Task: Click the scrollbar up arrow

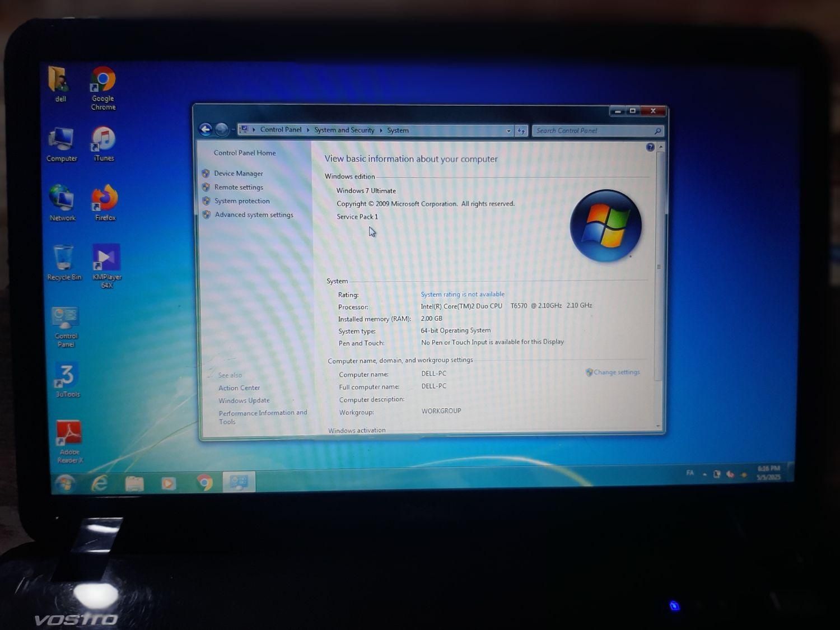Action: pos(661,147)
